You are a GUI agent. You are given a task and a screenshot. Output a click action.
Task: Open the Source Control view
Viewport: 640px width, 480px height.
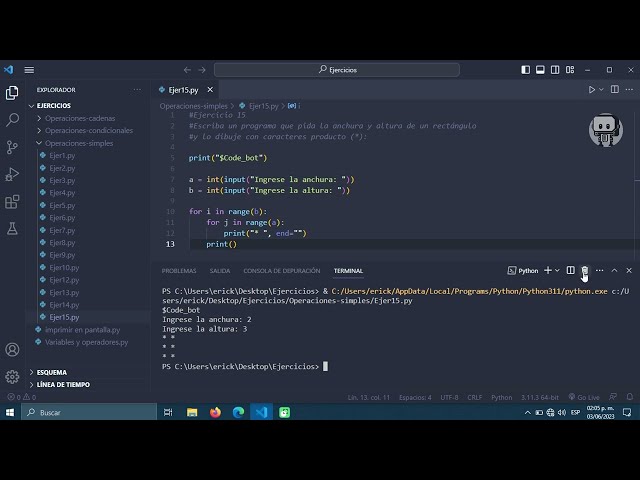12,147
